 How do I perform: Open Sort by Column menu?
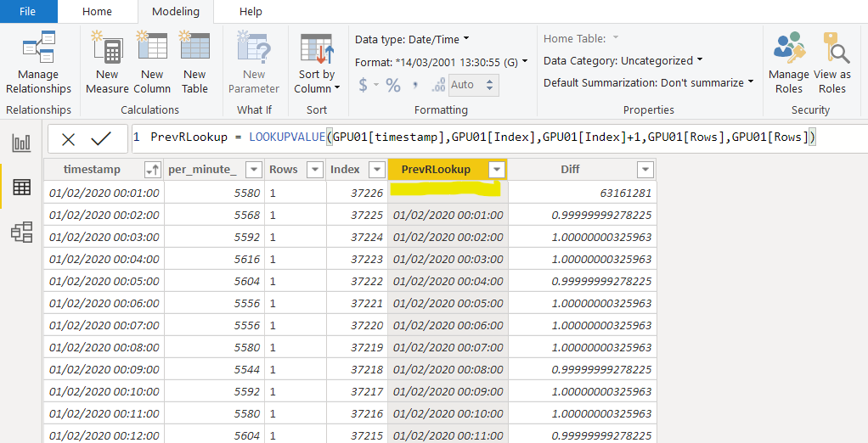(317, 63)
